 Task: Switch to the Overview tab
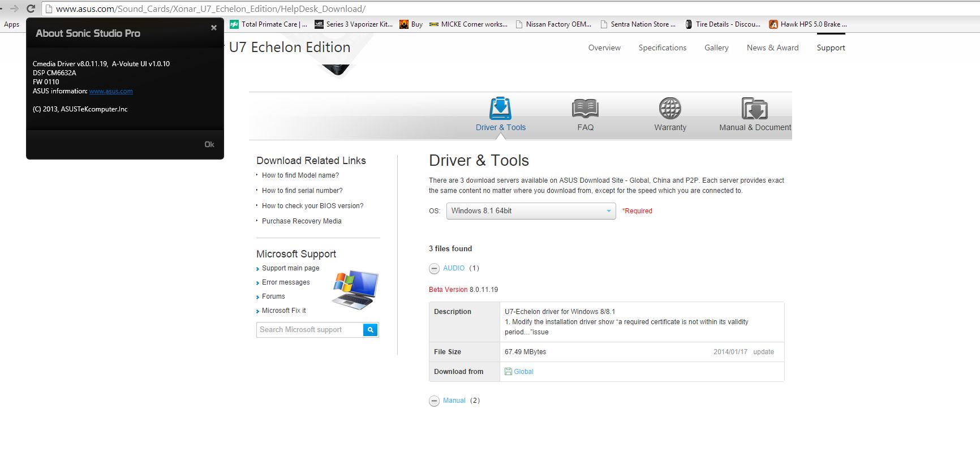point(604,48)
